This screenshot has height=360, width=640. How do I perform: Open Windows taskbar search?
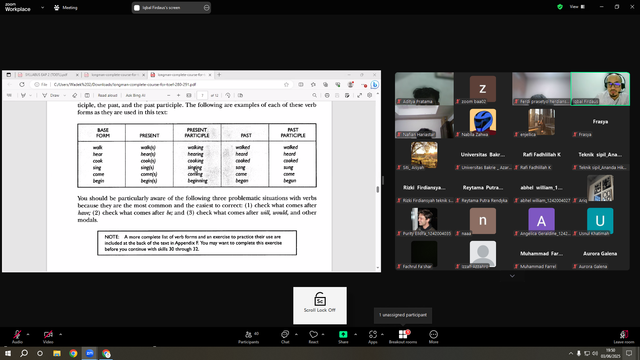coord(24,353)
